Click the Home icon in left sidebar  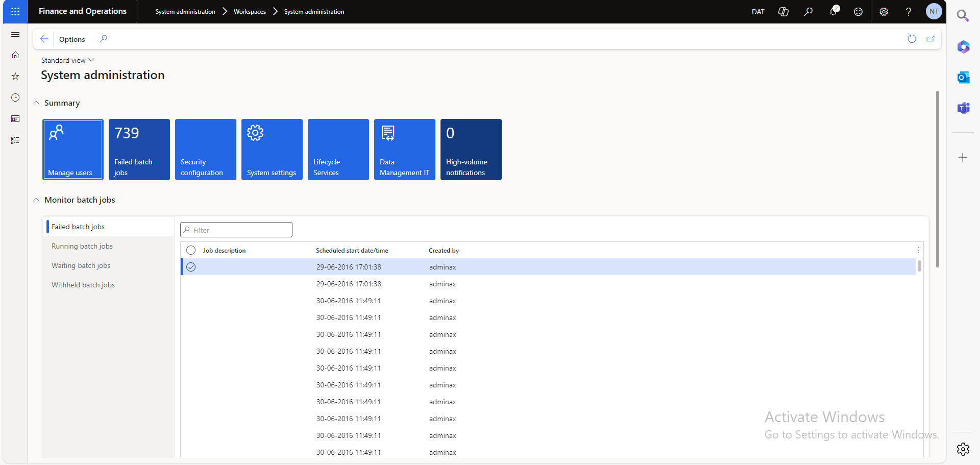tap(15, 55)
